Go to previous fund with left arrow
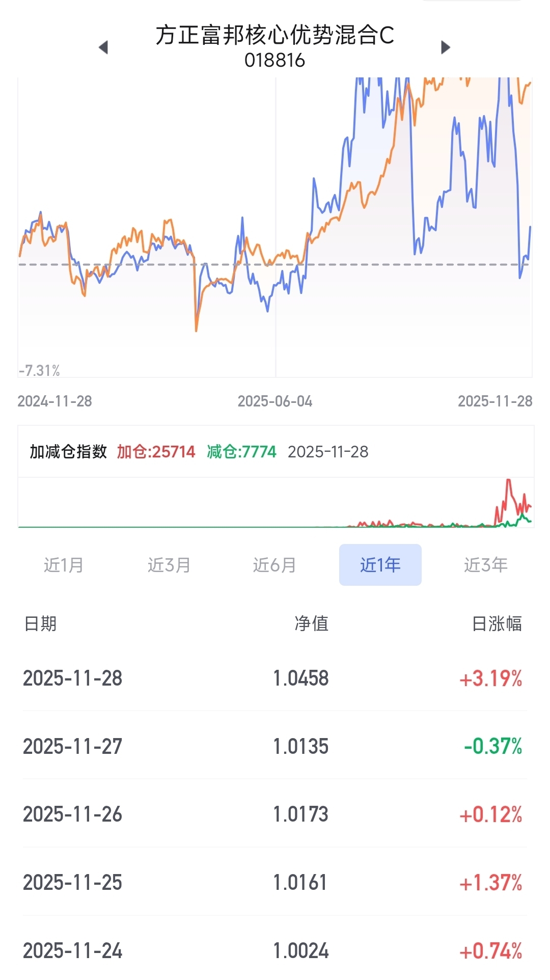This screenshot has height=980, width=550. 103,47
